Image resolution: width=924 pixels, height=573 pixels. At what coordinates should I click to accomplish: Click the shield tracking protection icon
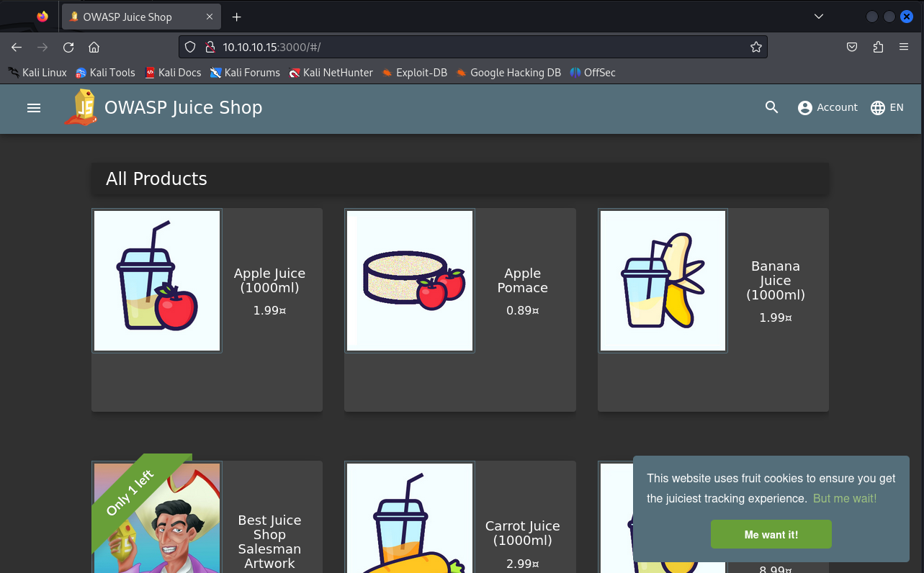[x=190, y=47]
